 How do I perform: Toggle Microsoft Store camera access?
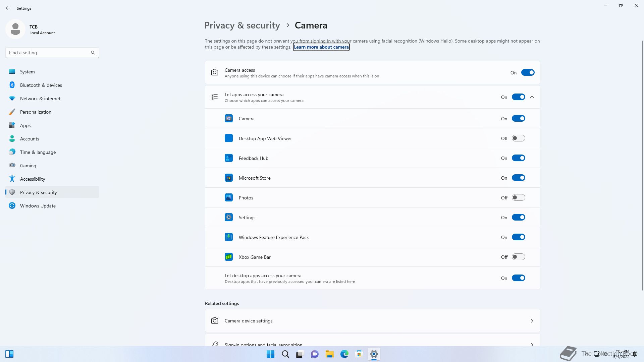pyautogui.click(x=518, y=178)
